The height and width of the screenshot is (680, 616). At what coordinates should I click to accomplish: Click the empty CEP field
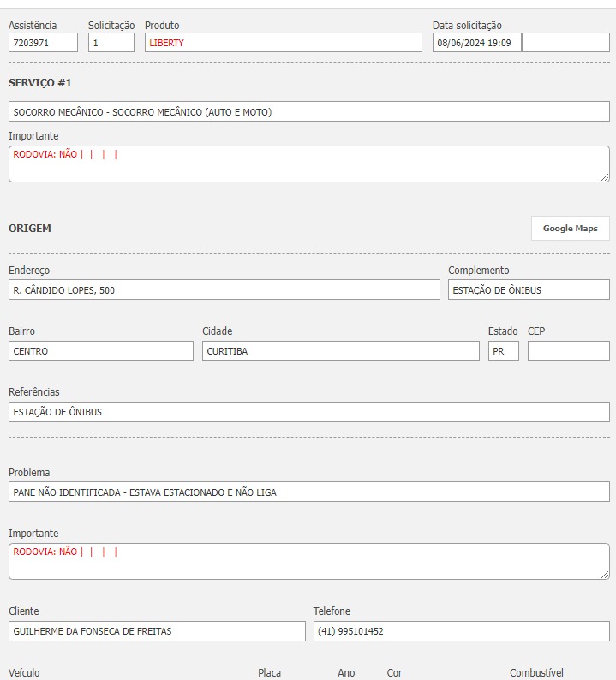pos(568,351)
